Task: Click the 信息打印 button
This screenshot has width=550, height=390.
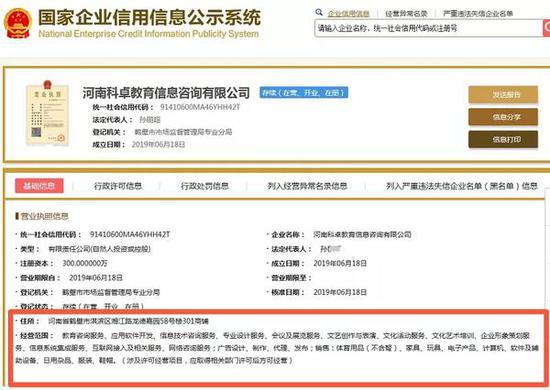Action: 503,139
